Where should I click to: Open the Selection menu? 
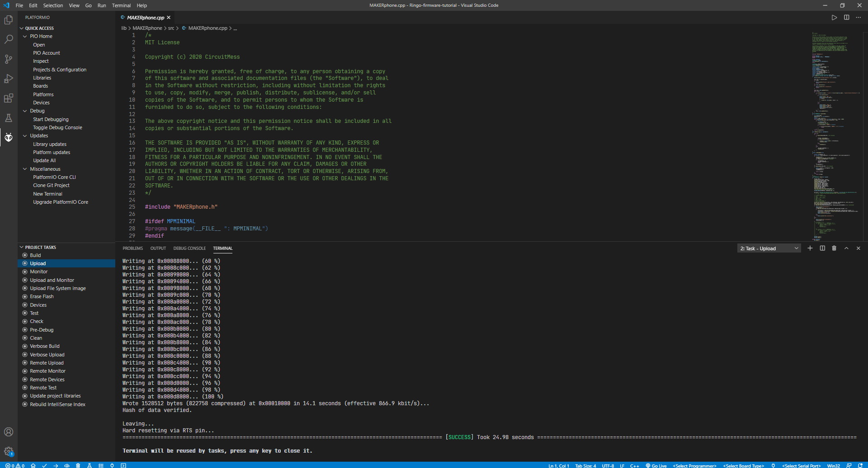point(53,5)
